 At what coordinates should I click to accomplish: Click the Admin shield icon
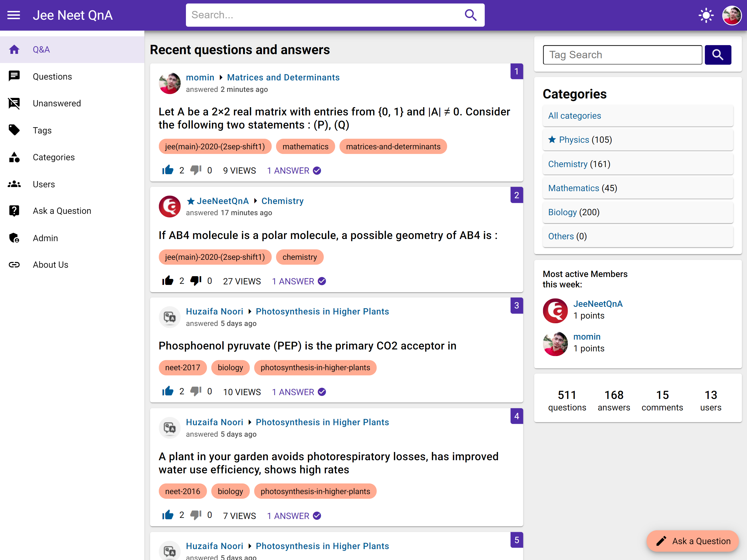click(14, 238)
